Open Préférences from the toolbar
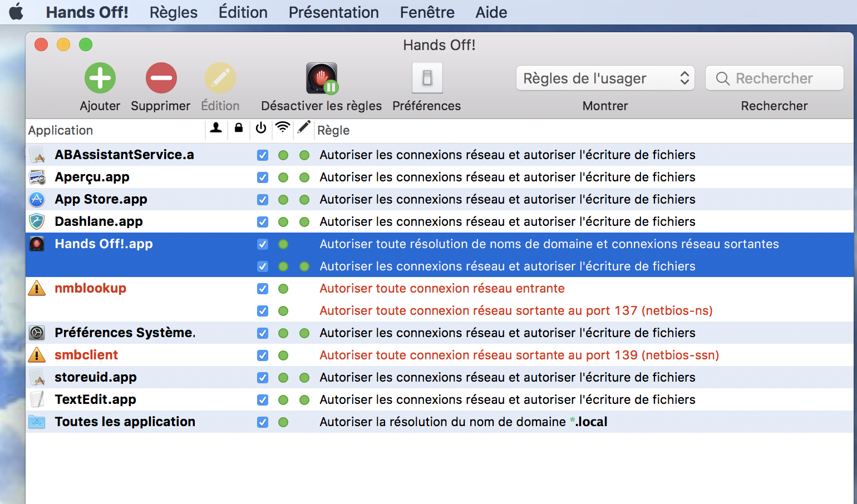The image size is (857, 504). coord(427,78)
